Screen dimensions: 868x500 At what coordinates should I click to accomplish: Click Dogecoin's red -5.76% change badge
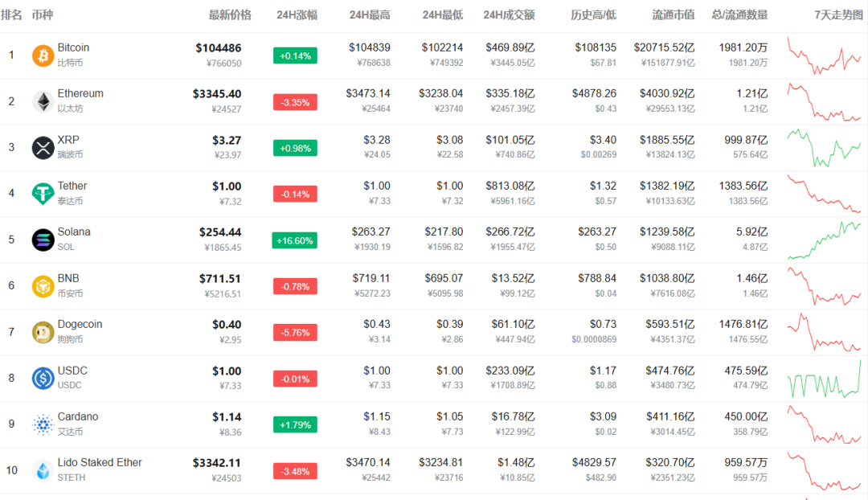295,333
